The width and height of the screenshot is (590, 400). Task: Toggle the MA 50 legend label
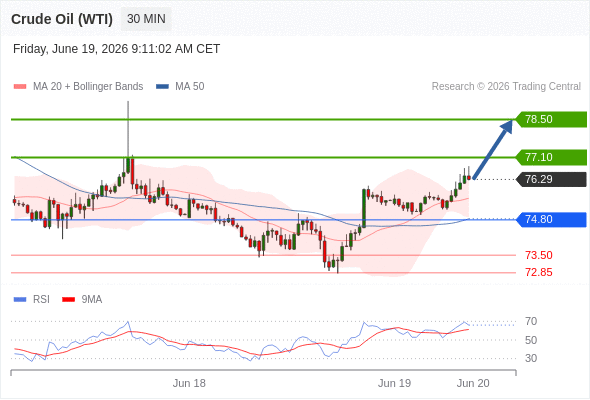[x=190, y=87]
